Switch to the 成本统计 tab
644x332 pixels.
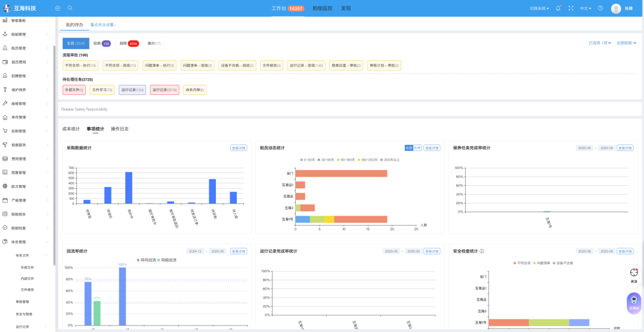[71, 129]
